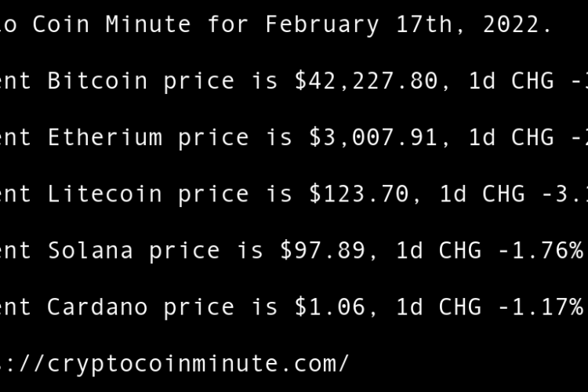Click 17th in the header date
The width and height of the screenshot is (588, 392).
click(409, 24)
